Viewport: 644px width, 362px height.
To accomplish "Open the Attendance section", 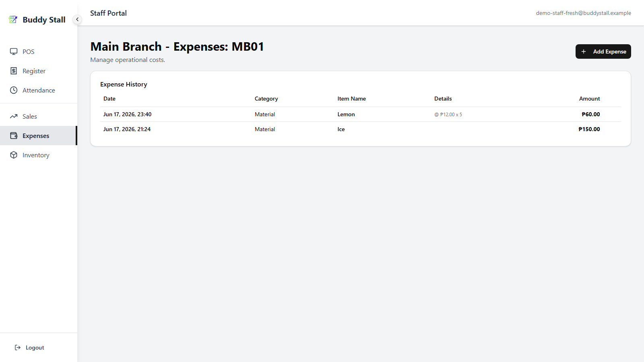I will click(x=39, y=90).
